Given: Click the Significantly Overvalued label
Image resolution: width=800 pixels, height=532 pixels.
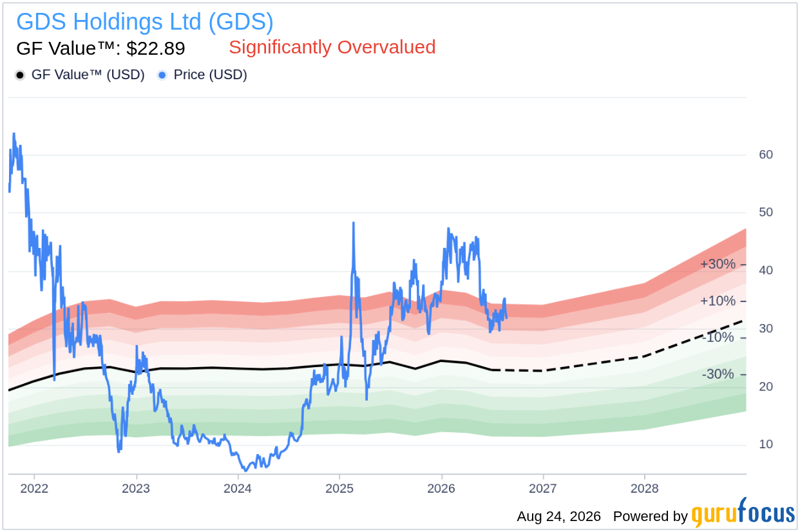Looking at the screenshot, I should (332, 47).
